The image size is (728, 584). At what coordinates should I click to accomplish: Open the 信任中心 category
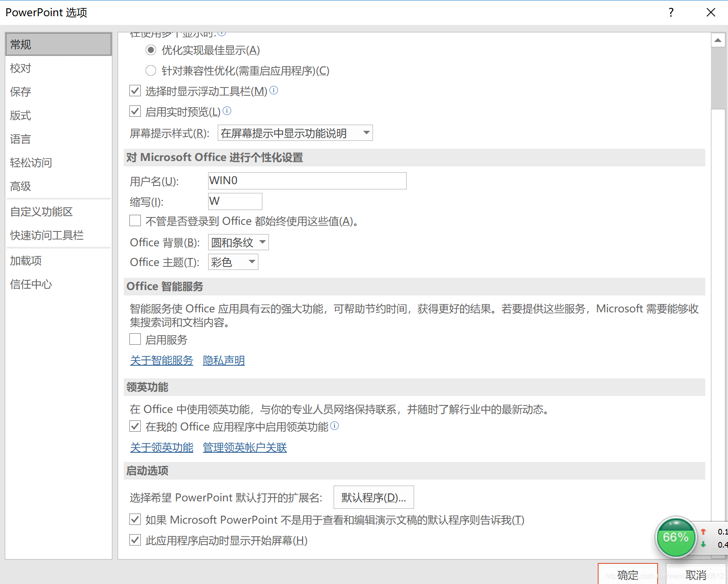59,284
